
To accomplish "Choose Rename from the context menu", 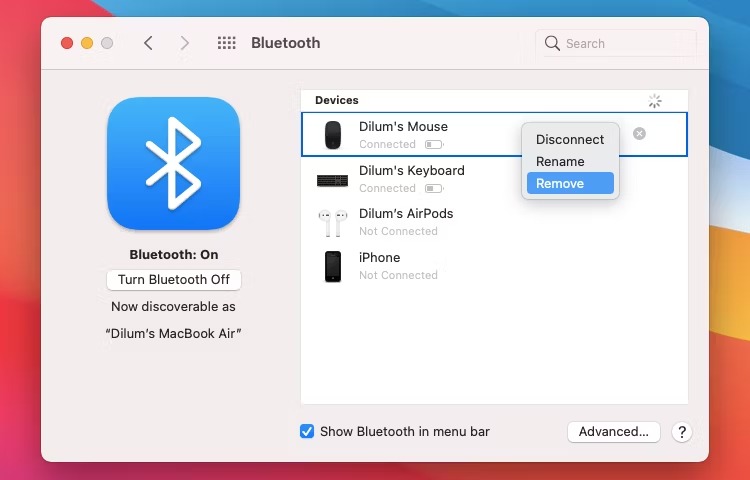I will coord(560,162).
